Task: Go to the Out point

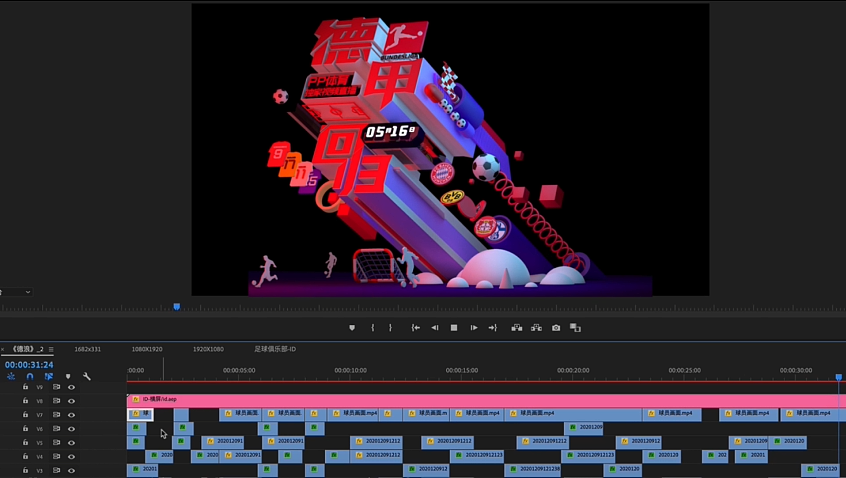Action: pyautogui.click(x=493, y=327)
